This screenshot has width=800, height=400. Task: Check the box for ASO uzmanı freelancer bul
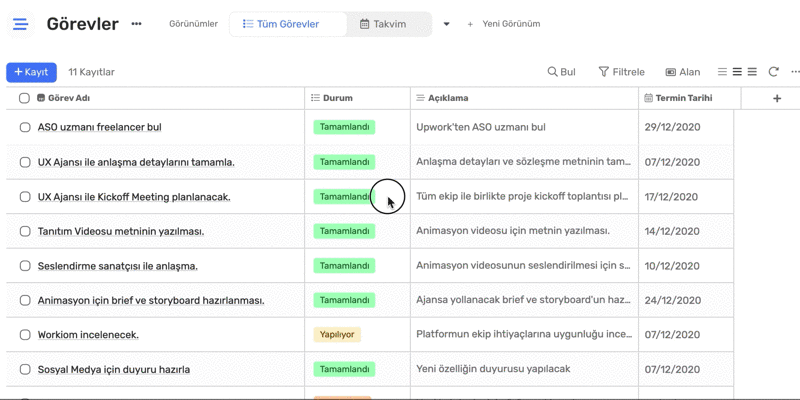coord(24,128)
